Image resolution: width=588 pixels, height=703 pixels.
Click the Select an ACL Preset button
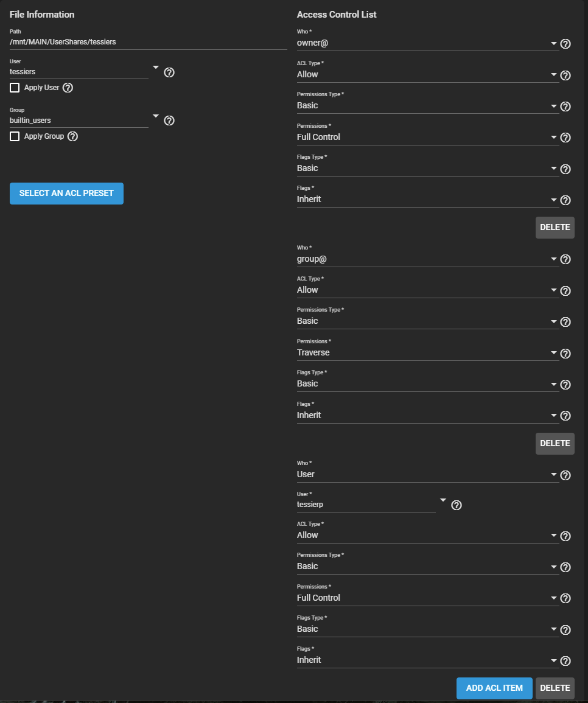[x=66, y=194]
